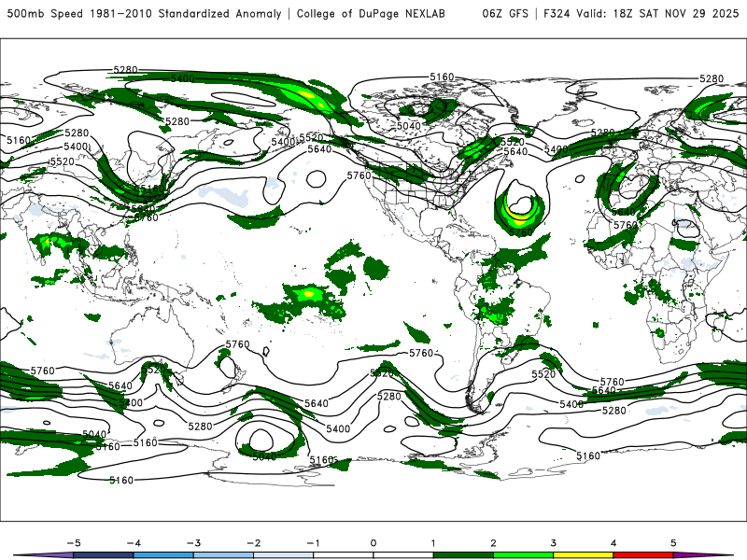Click the '1' colorbar tick label
Image resolution: width=747 pixels, height=560 pixels.
(433, 543)
